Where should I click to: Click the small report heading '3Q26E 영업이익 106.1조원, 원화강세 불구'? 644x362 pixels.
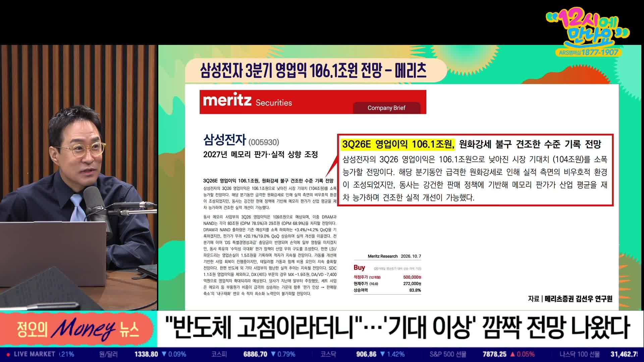pos(268,181)
